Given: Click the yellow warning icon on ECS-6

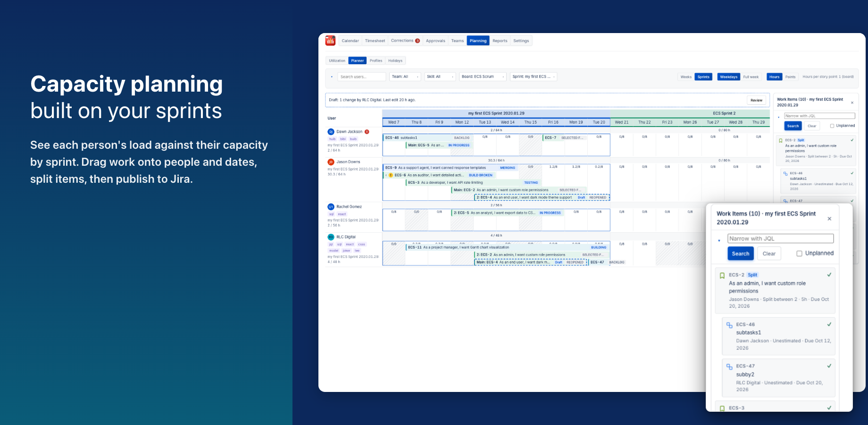Looking at the screenshot, I should [x=391, y=175].
